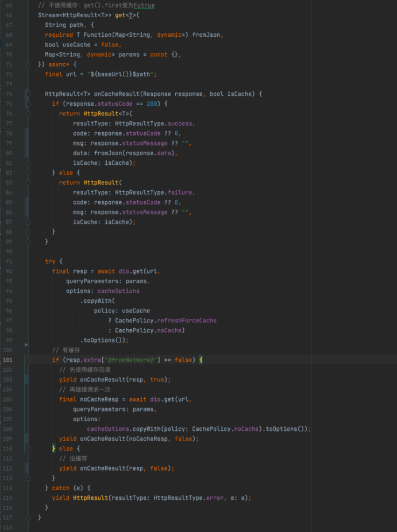
Task: Collapse the if-block fold on line 101
Action: 29,360
